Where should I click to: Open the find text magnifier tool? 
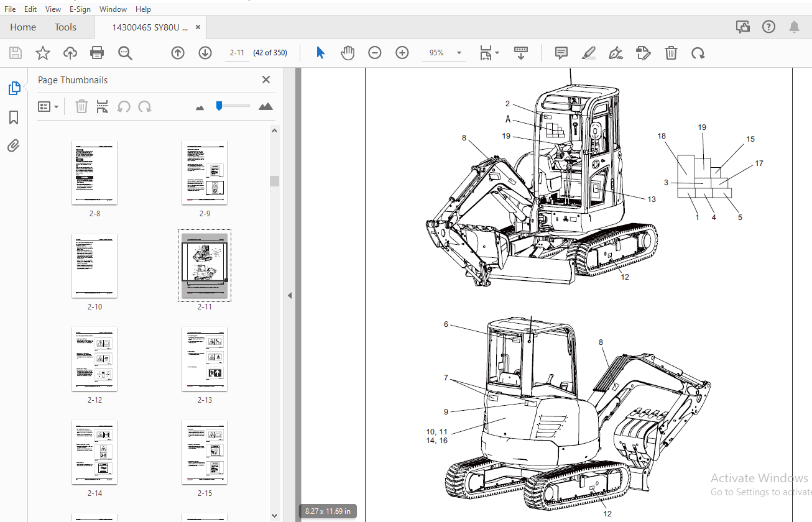point(125,53)
